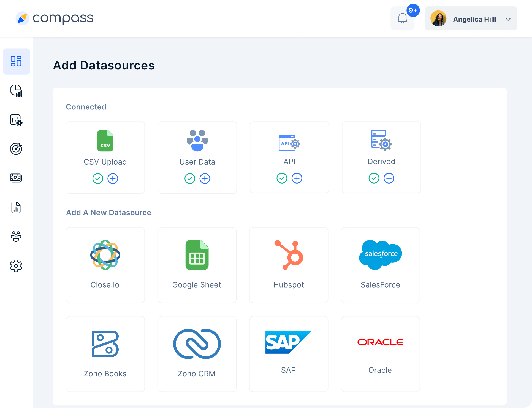
Task: Select the SalesForce datasource card
Action: (x=380, y=265)
